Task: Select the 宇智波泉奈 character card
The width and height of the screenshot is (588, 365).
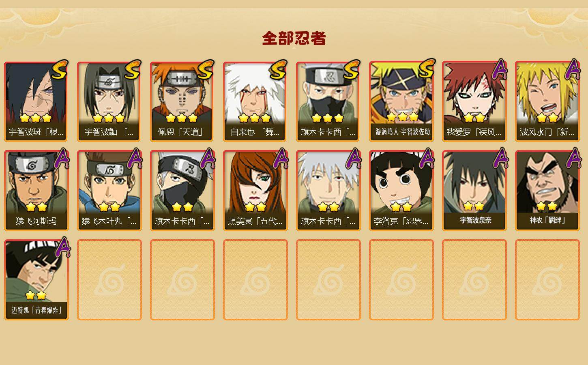Action: 474,191
